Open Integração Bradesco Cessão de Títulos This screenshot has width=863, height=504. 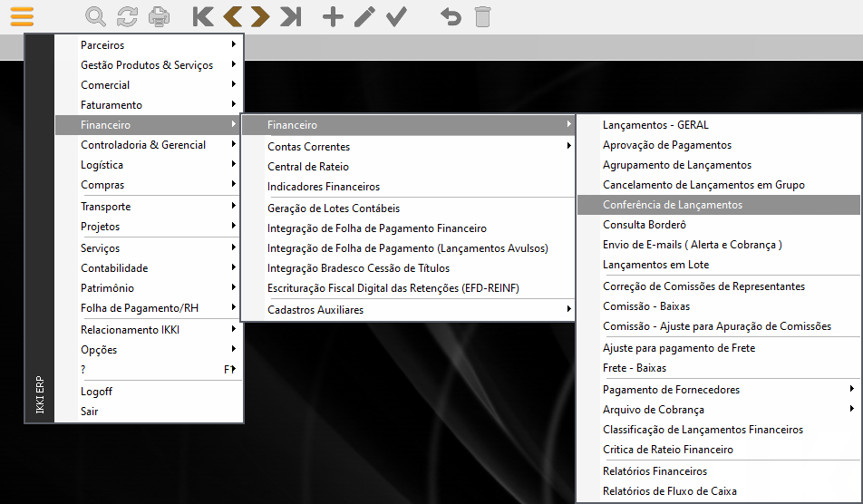(x=408, y=268)
